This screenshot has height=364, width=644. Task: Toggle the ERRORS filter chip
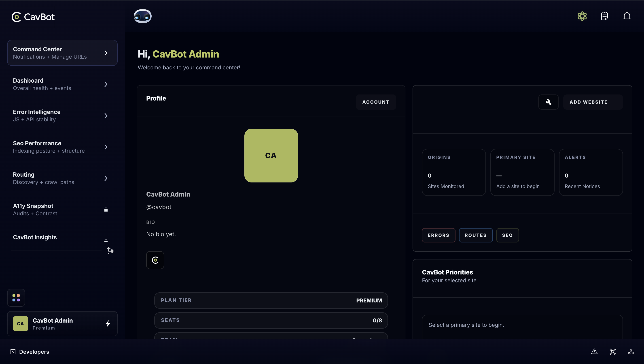coord(438,235)
